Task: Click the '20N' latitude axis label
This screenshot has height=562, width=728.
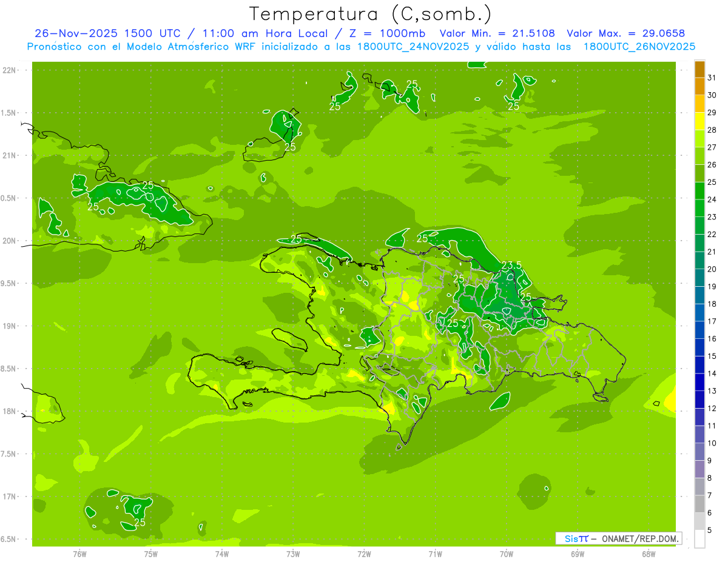Action: click(x=10, y=241)
